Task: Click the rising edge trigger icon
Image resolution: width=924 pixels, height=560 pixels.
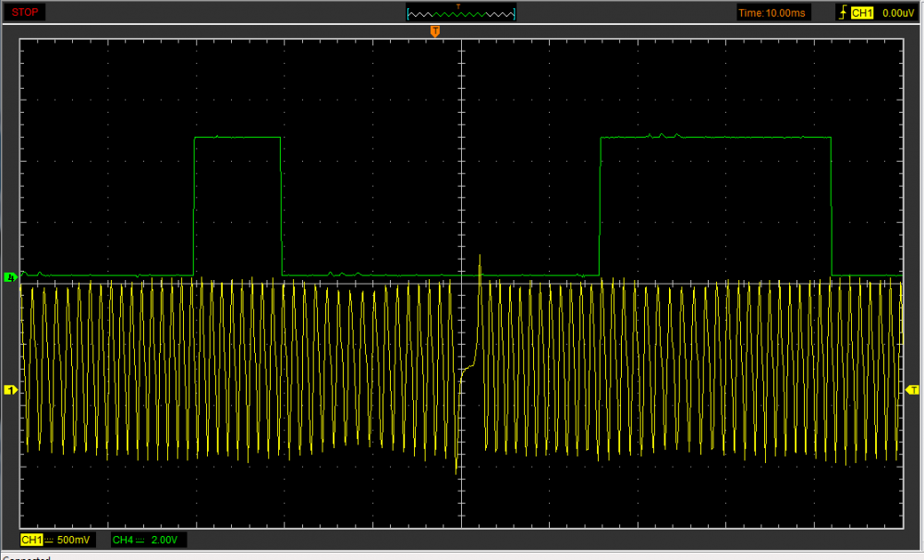Action: (841, 13)
